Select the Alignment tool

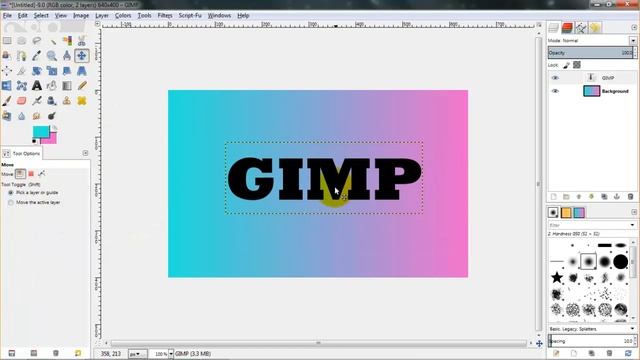7,71
